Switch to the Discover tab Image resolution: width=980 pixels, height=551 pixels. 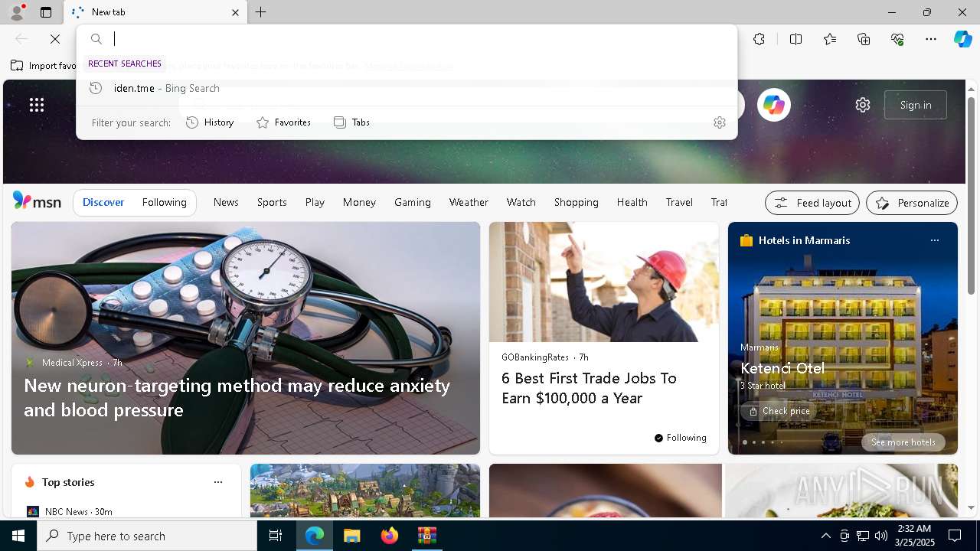coord(103,202)
